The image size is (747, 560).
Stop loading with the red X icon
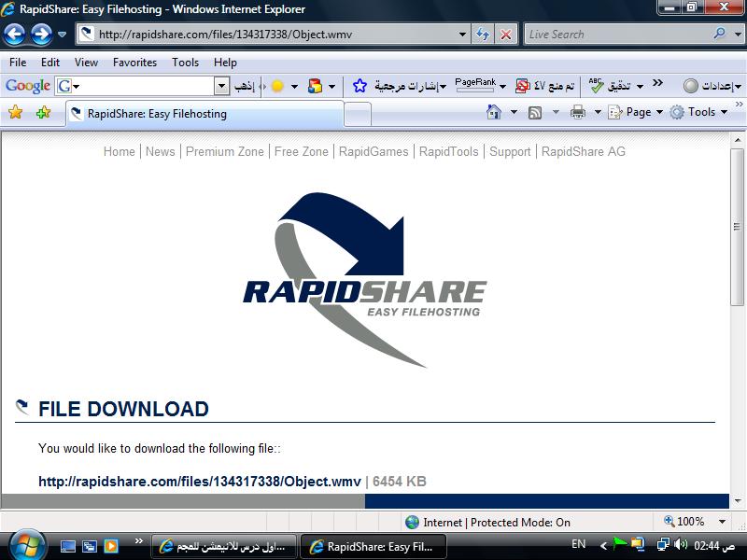pos(505,35)
